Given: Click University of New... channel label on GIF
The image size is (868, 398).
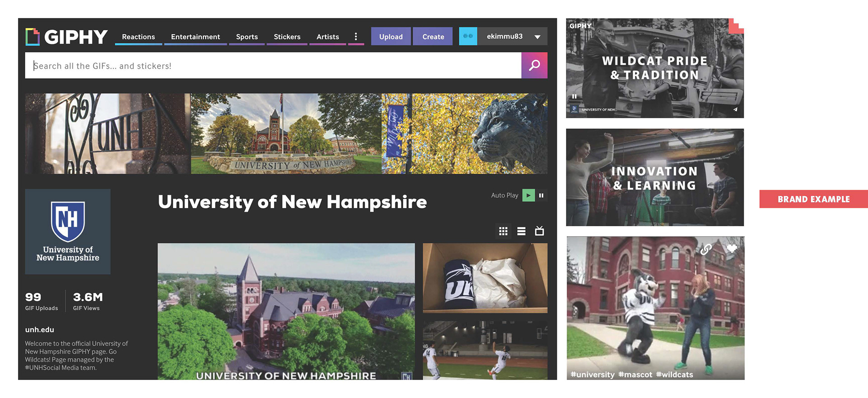Looking at the screenshot, I should (x=599, y=109).
